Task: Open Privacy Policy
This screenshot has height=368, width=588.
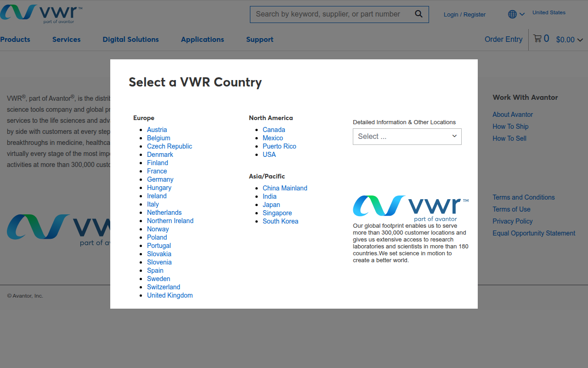Action: (x=513, y=221)
